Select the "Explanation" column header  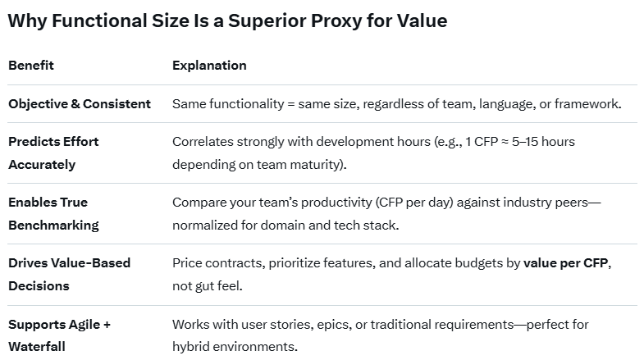coord(209,66)
